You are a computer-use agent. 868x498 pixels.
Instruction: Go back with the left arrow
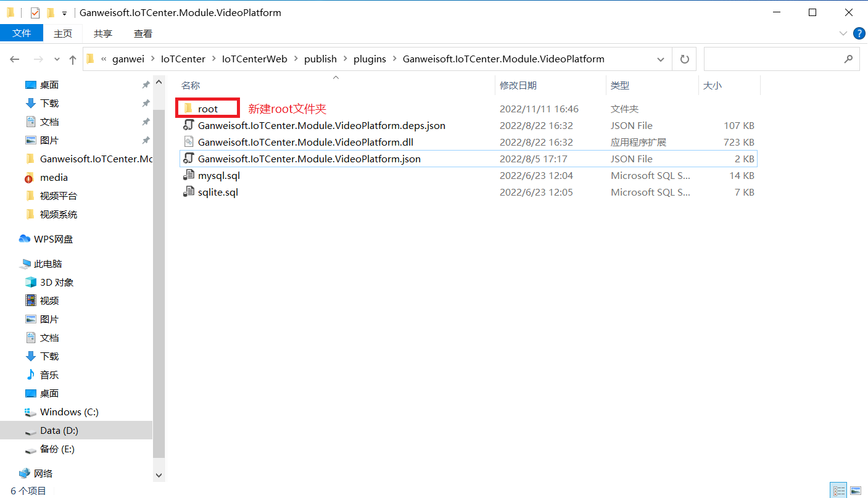click(15, 59)
